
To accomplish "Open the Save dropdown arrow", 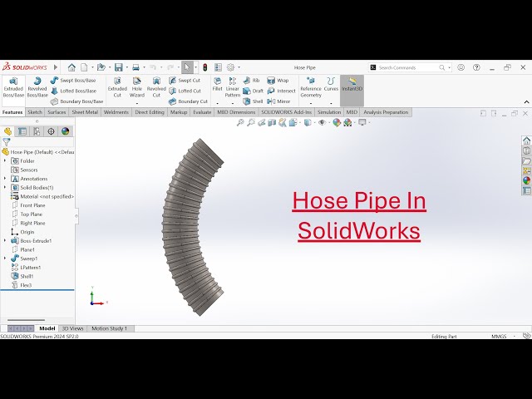I will pos(127,67).
